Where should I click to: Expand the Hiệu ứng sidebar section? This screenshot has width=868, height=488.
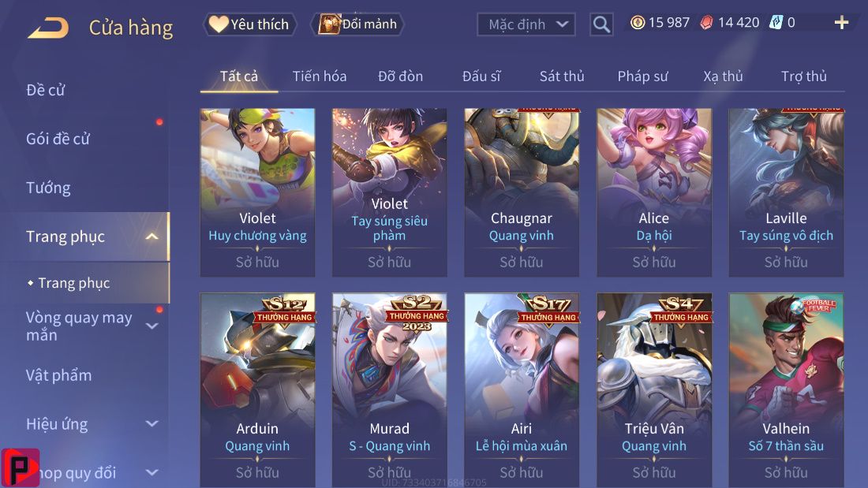(152, 424)
